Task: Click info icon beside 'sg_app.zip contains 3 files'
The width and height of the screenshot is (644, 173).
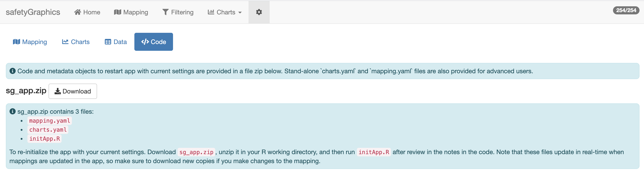Action: (13, 111)
